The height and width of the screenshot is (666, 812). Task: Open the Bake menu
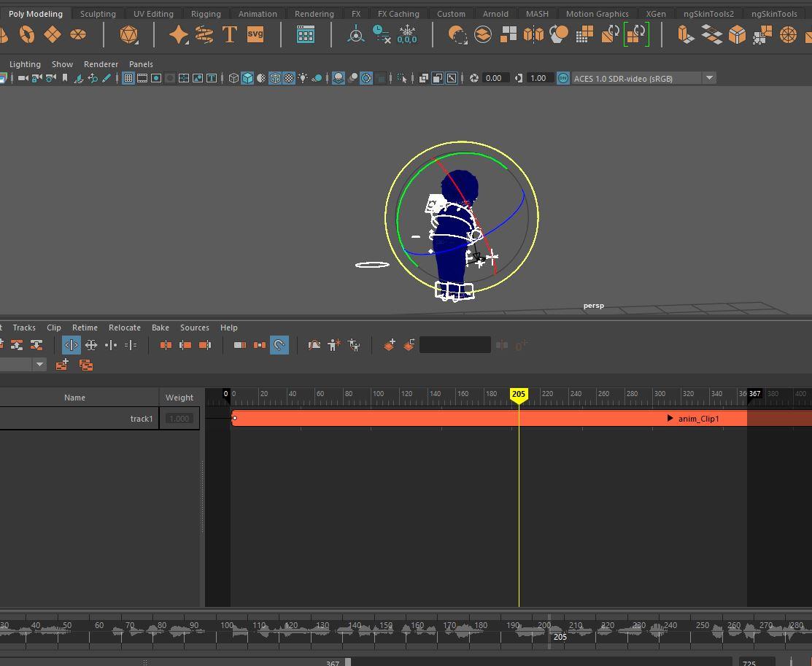[x=160, y=328]
